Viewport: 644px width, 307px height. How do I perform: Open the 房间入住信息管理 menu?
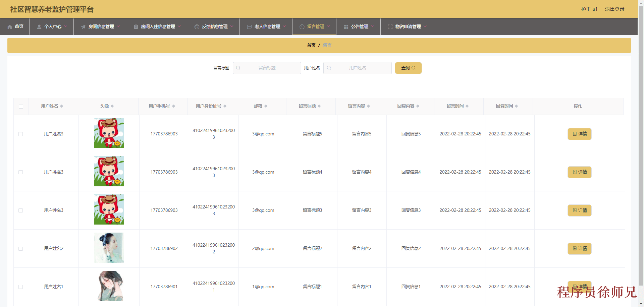pos(158,26)
